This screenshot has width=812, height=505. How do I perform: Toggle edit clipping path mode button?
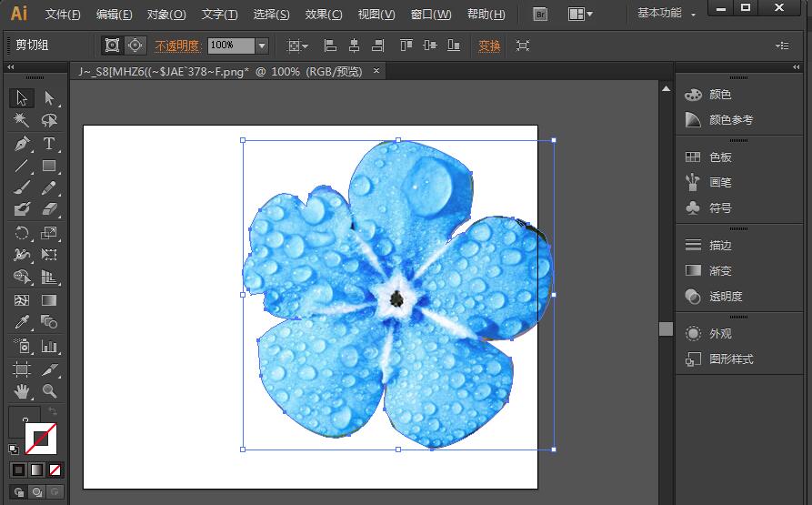point(113,45)
